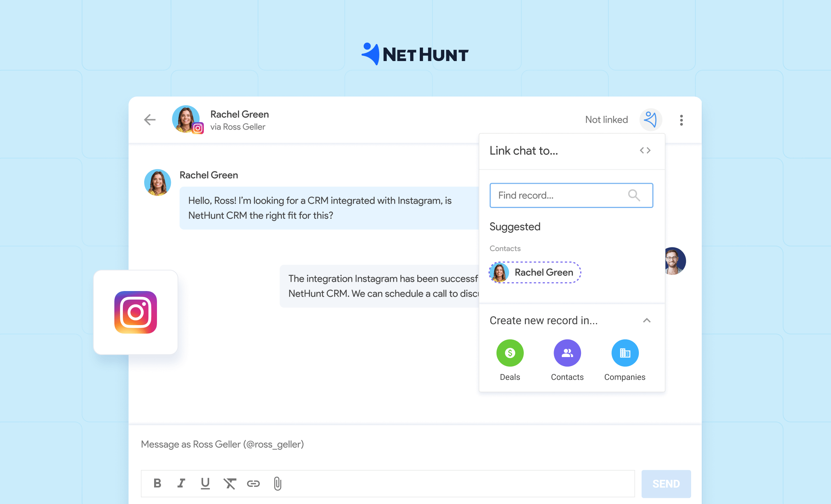Click the back arrow in chat header
This screenshot has width=831, height=504.
pos(150,120)
